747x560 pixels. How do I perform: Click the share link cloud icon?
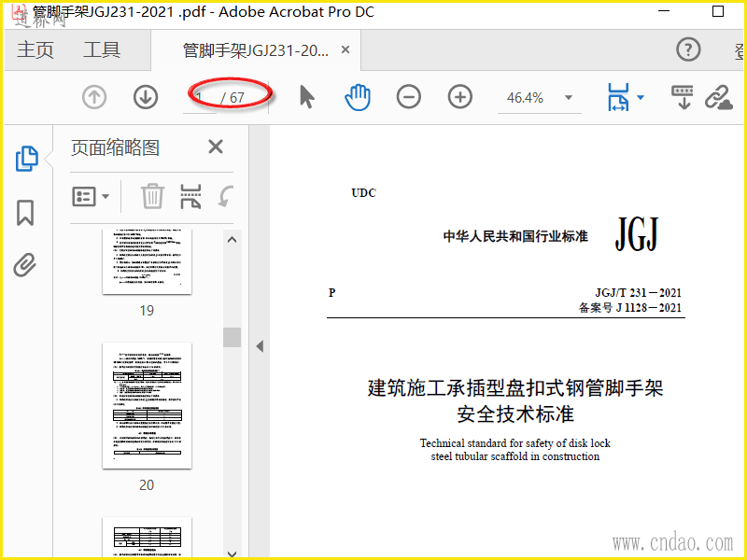(718, 97)
